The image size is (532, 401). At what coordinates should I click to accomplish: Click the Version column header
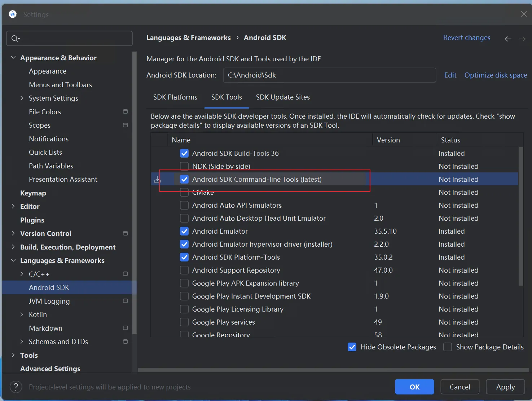405,140
